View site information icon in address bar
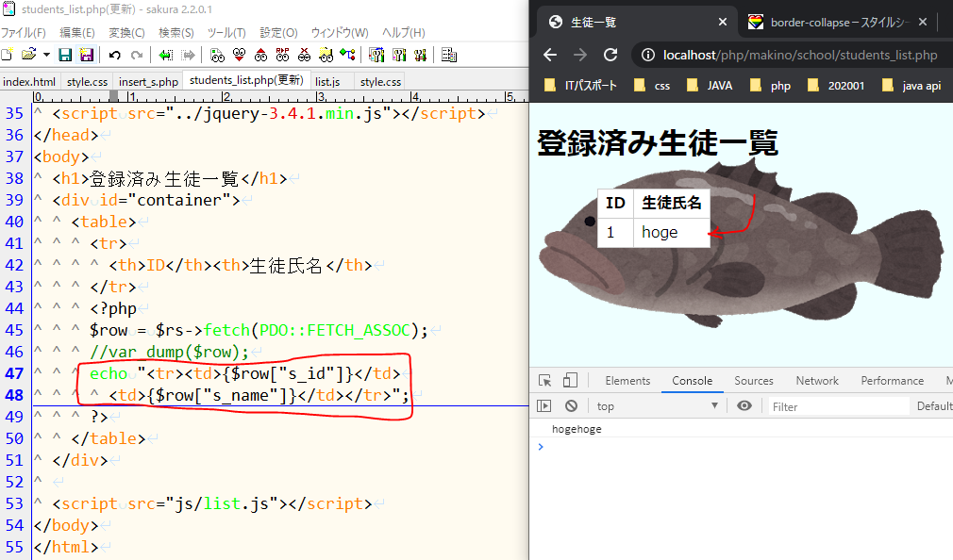 [x=648, y=56]
